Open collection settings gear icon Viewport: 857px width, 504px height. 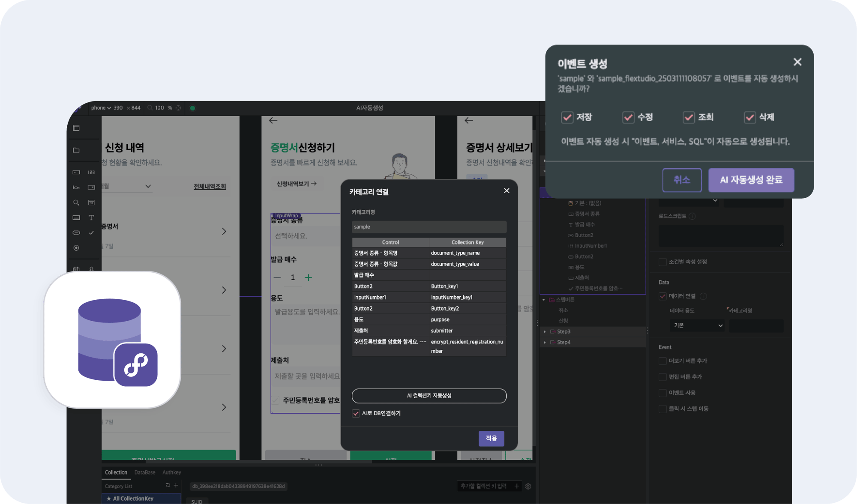pos(528,486)
